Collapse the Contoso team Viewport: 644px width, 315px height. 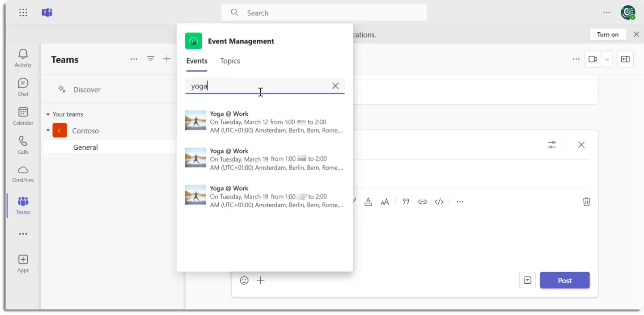pos(48,131)
